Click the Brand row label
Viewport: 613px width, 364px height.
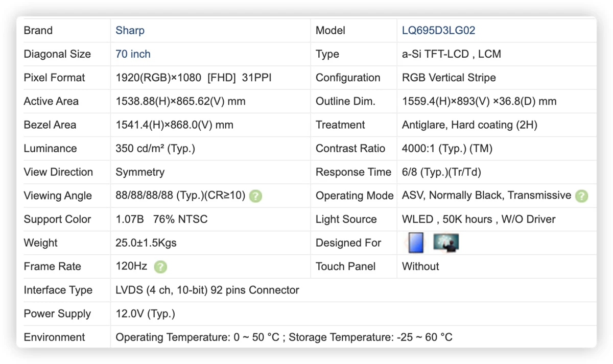coord(38,31)
